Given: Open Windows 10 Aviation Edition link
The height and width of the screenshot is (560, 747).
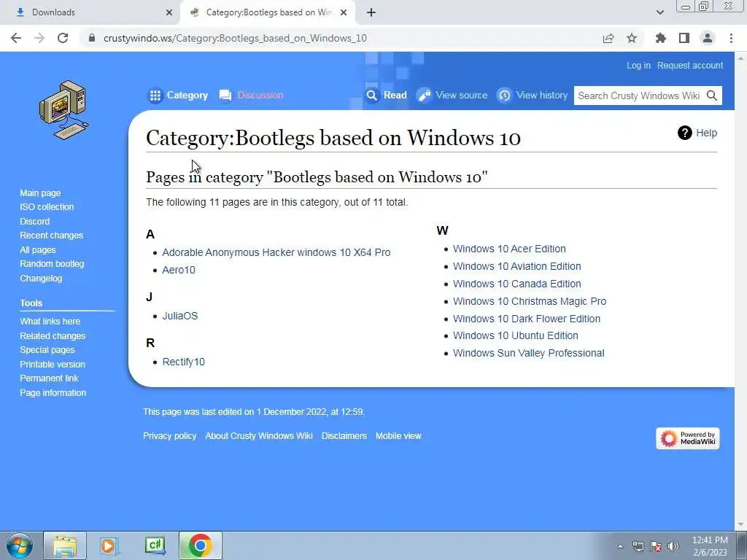Looking at the screenshot, I should point(517,266).
